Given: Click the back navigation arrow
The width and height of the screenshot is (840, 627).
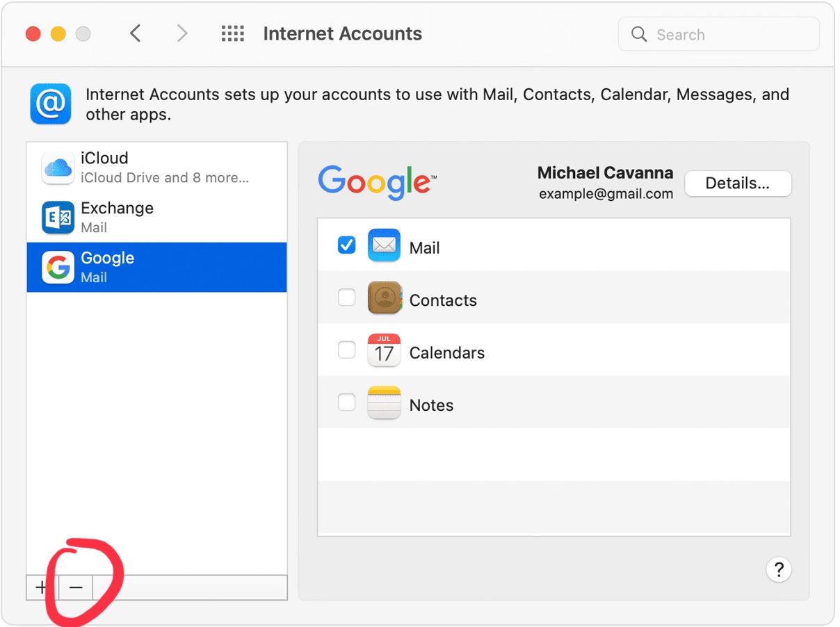Looking at the screenshot, I should (x=136, y=33).
